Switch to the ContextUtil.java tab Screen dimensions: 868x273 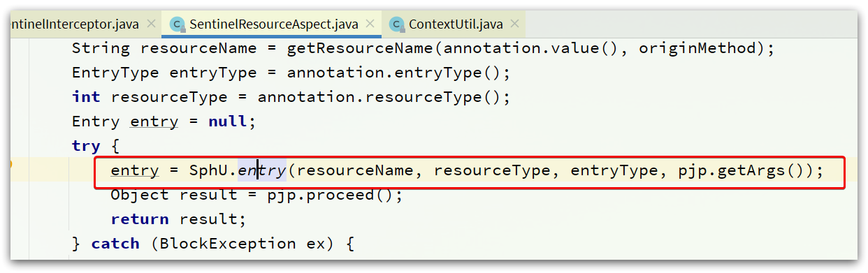coord(456,24)
